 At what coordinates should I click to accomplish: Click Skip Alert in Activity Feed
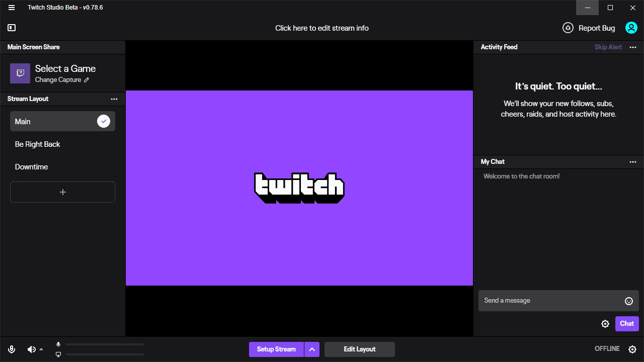(608, 47)
